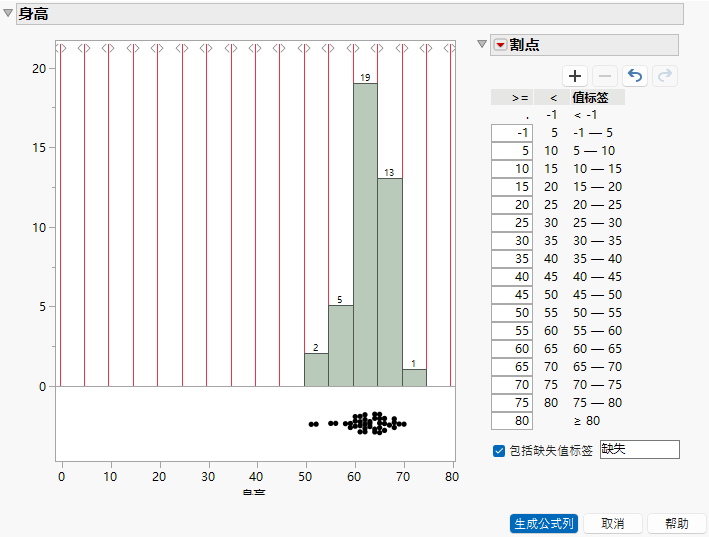Viewport: 709px width, 537px height.
Task: Select the cut point field containing 80
Action: coord(512,421)
